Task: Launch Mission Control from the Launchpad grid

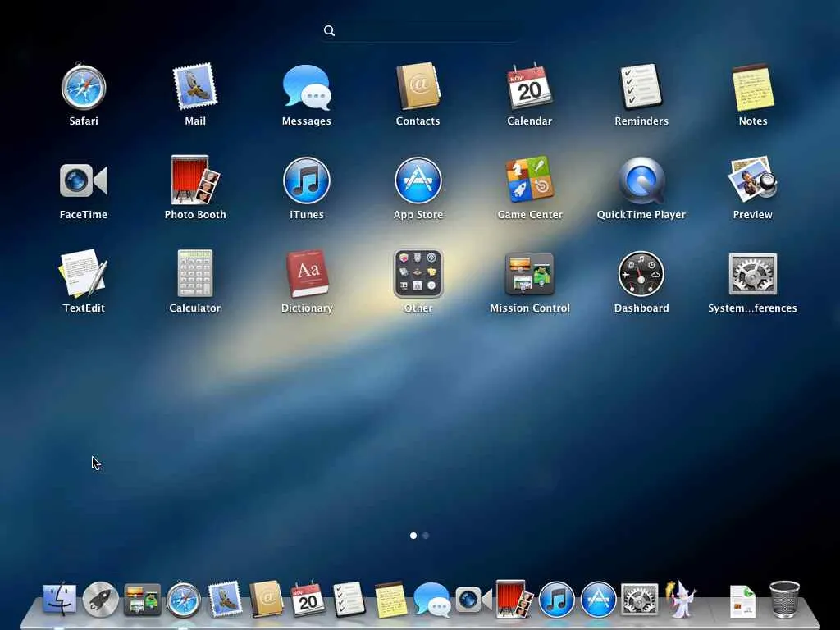Action: pyautogui.click(x=529, y=274)
